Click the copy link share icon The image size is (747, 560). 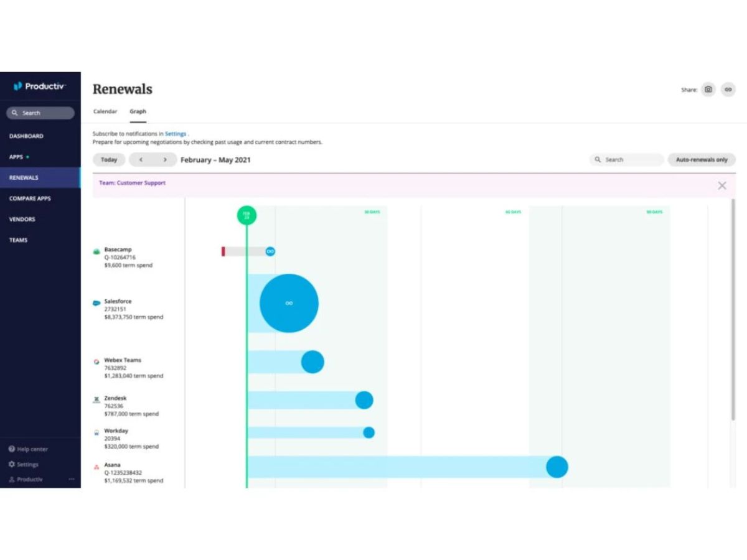728,90
